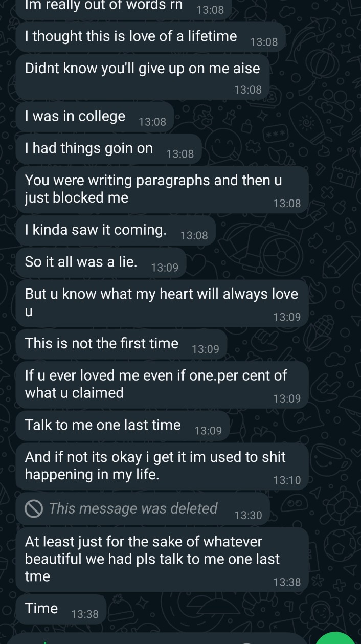The height and width of the screenshot is (644, 361).
Task: Select the 'I thought this is love of a lifetime' message
Action: (x=130, y=36)
